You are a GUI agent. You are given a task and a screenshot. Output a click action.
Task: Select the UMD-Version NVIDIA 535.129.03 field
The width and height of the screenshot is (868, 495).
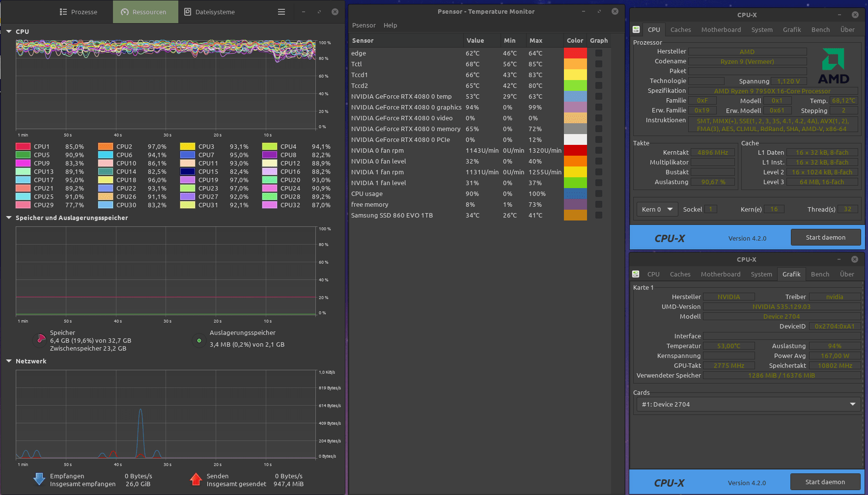(782, 306)
